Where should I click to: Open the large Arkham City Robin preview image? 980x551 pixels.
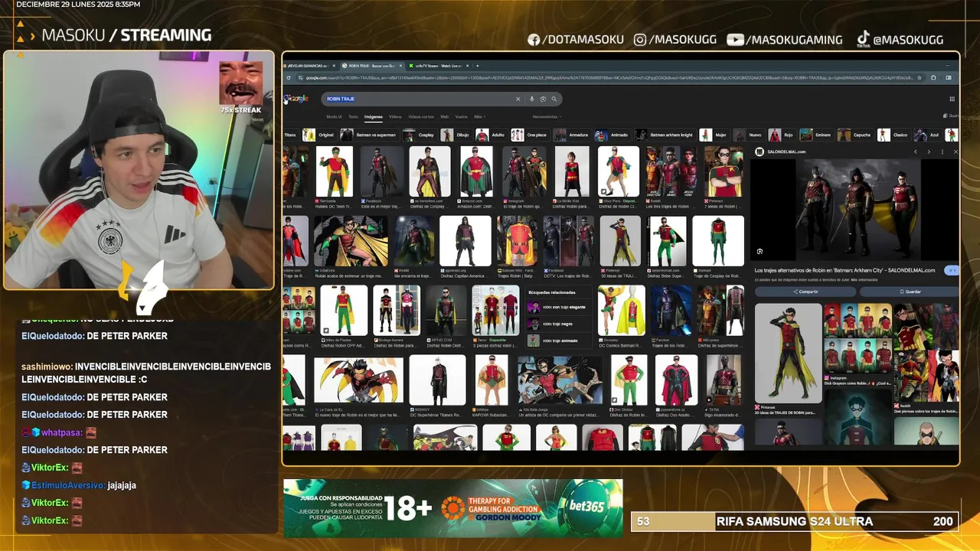(858, 210)
